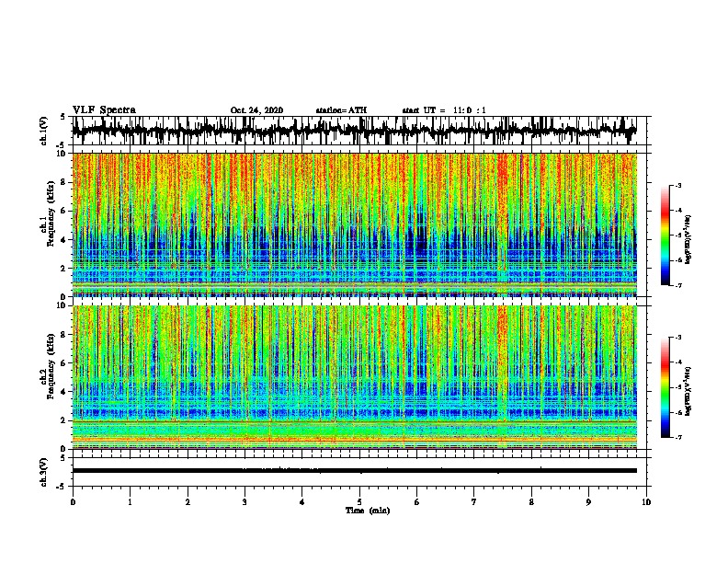Click the time axis tick label "6"
Image resolution: width=728 pixels, height=563 pixels.
(x=417, y=502)
